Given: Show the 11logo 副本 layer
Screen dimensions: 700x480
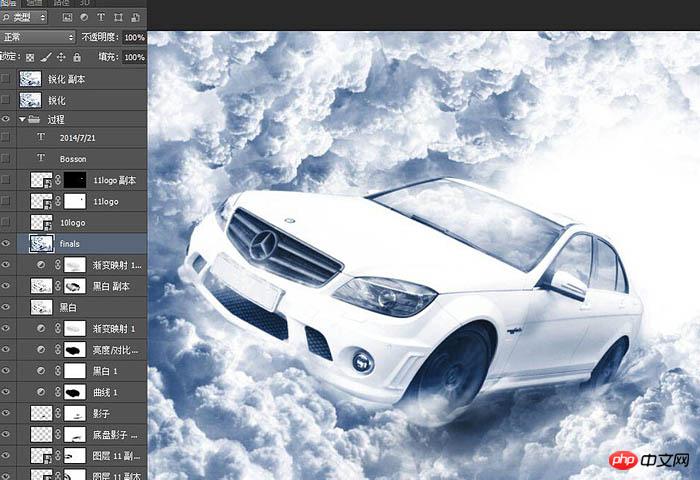Looking at the screenshot, I should [x=5, y=180].
